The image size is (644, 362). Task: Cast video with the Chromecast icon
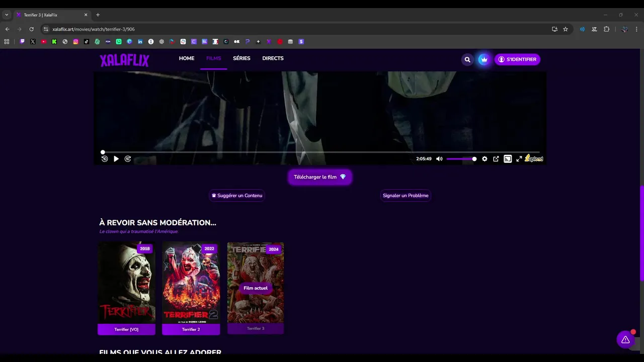508,159
